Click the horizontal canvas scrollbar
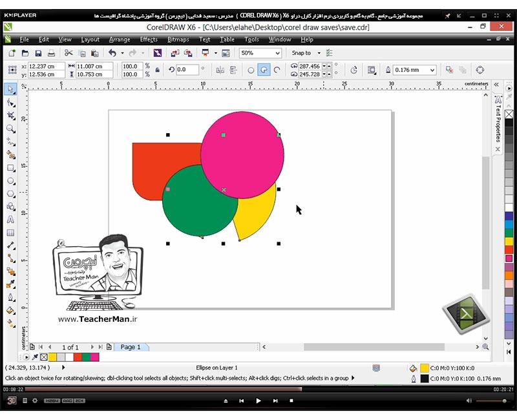Screen dimensions: 517x420 click(x=374, y=347)
